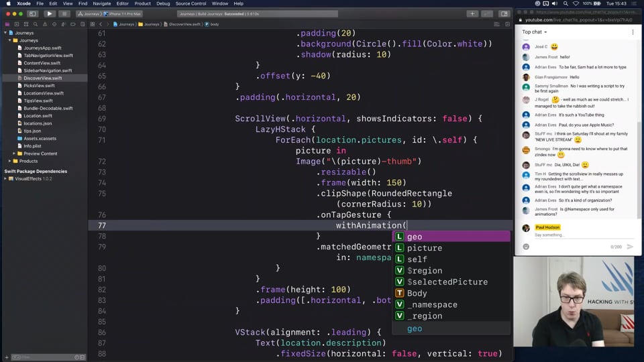Open the source control navigator
The image size is (644, 362).
[16, 24]
